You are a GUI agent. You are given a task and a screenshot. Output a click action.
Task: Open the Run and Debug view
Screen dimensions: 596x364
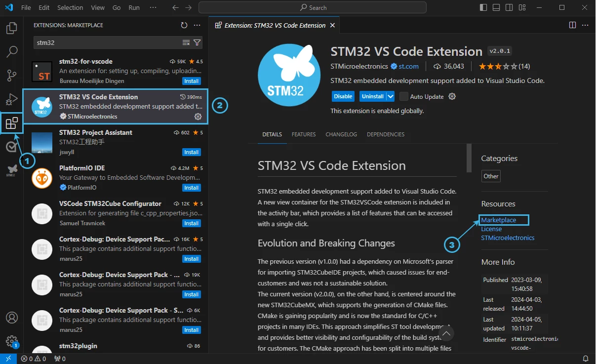click(x=11, y=99)
